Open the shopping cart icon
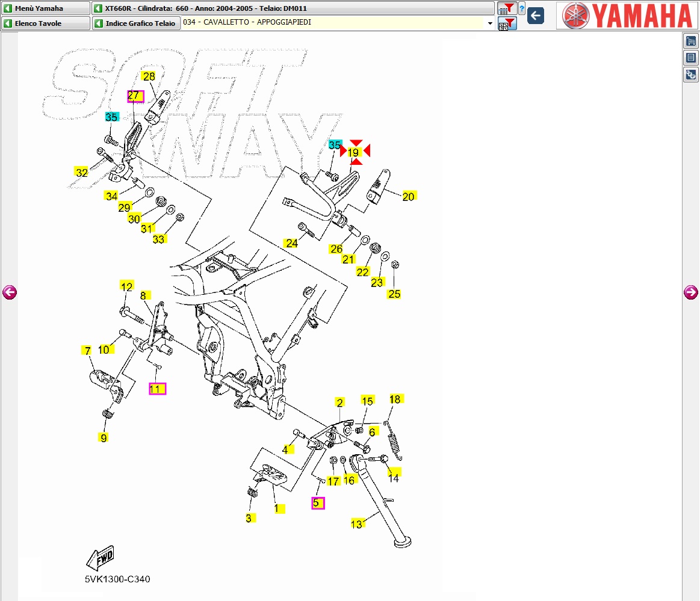This screenshot has width=700, height=601. [x=691, y=41]
